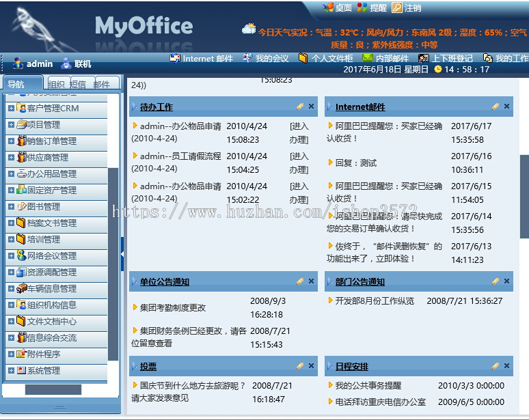The width and height of the screenshot is (529, 420).
Task: Close the 单位公告通知 panel
Action: [312, 281]
